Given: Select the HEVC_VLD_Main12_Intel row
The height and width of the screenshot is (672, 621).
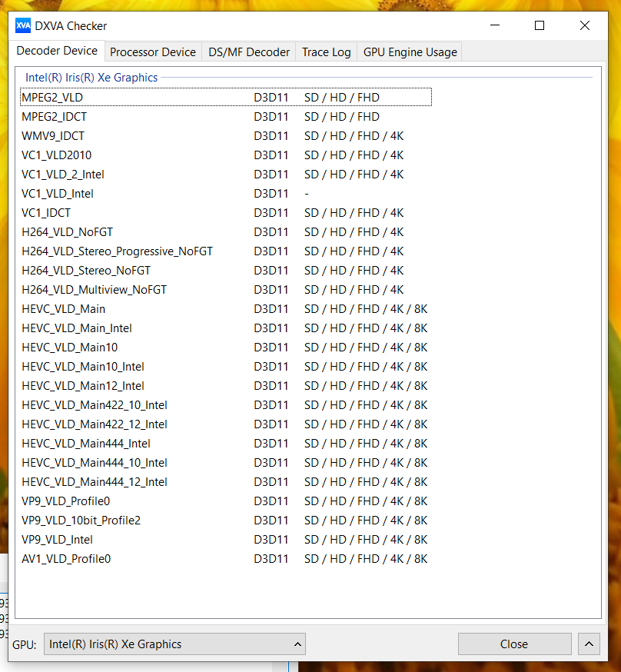Looking at the screenshot, I should point(226,386).
